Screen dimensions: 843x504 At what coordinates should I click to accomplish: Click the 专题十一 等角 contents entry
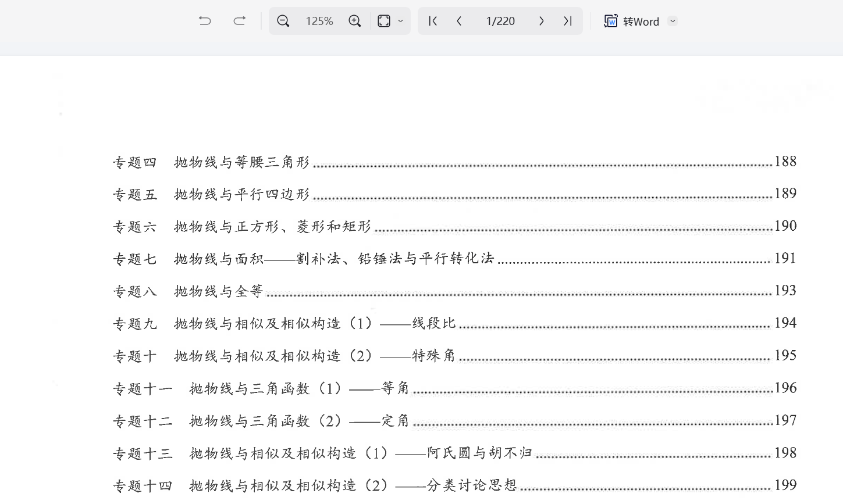tap(261, 388)
